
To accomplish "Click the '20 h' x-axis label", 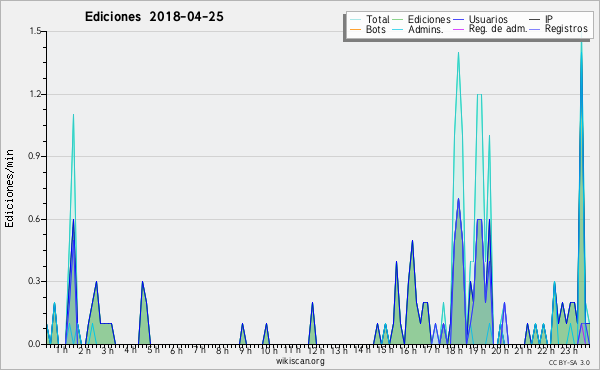I will pos(500,350).
